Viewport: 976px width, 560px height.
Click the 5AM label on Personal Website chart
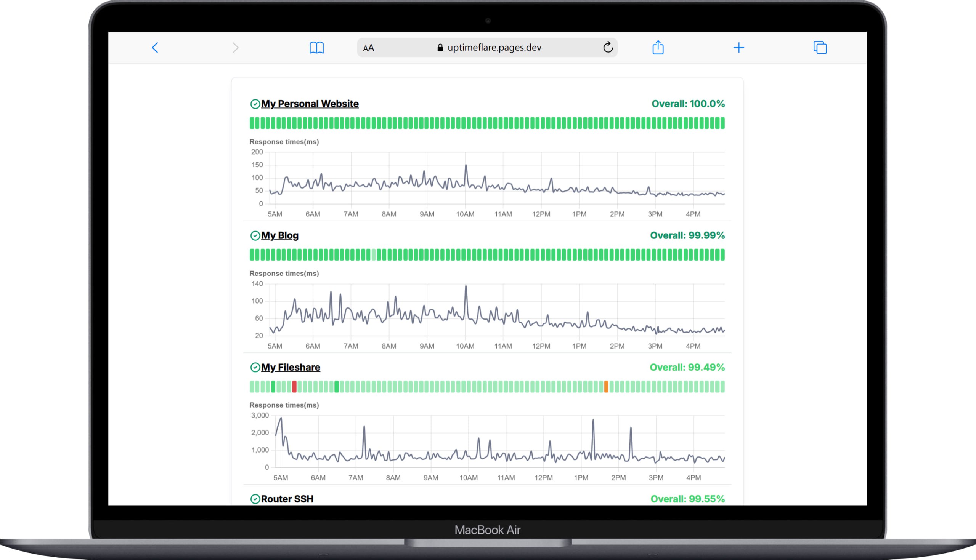coord(275,214)
